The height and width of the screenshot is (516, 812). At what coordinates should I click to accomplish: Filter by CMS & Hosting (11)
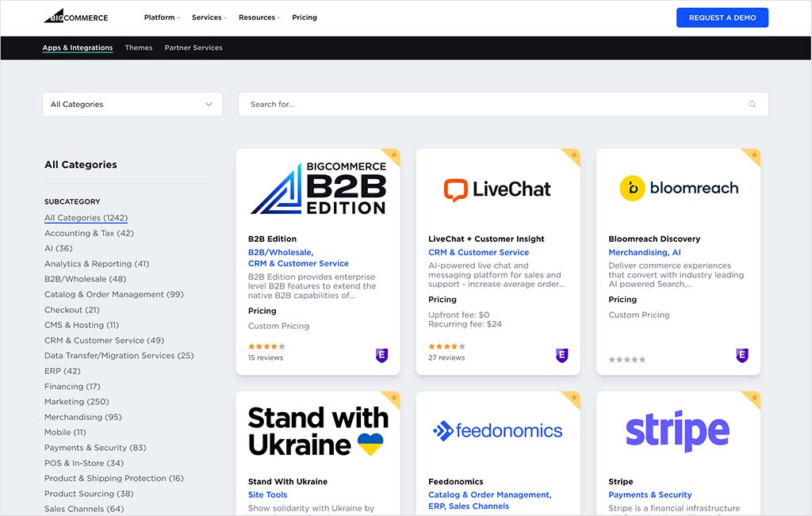82,325
